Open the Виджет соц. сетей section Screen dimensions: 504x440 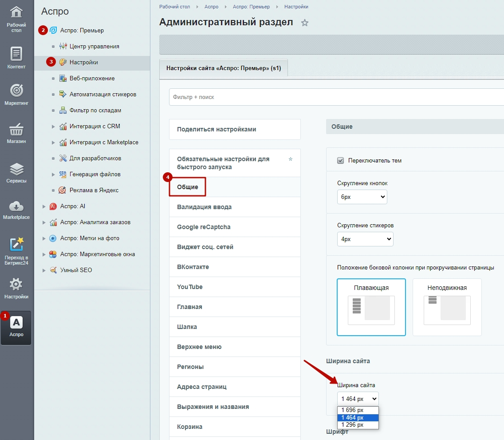(235, 247)
